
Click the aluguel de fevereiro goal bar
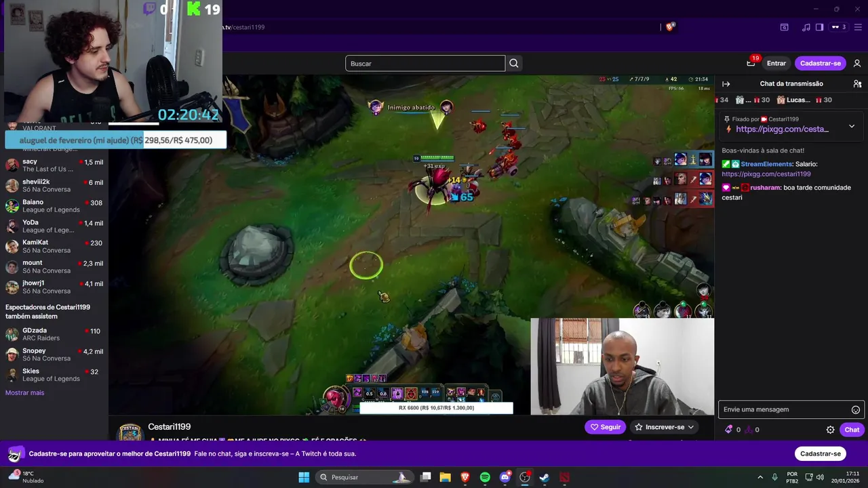(x=115, y=140)
